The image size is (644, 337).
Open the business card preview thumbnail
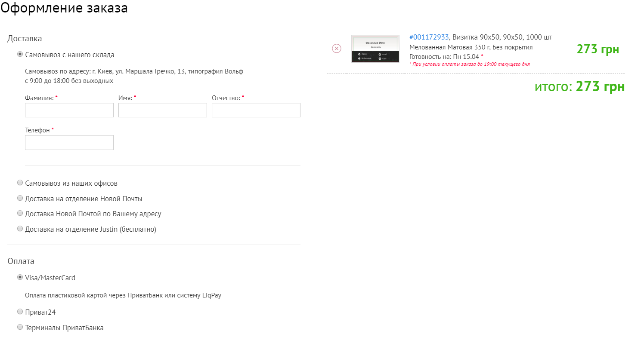(x=375, y=49)
